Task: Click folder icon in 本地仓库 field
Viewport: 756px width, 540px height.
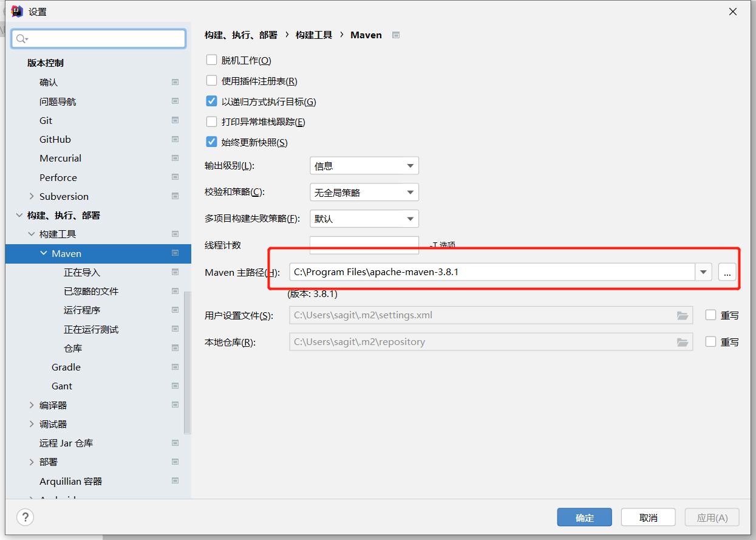Action: tap(683, 342)
